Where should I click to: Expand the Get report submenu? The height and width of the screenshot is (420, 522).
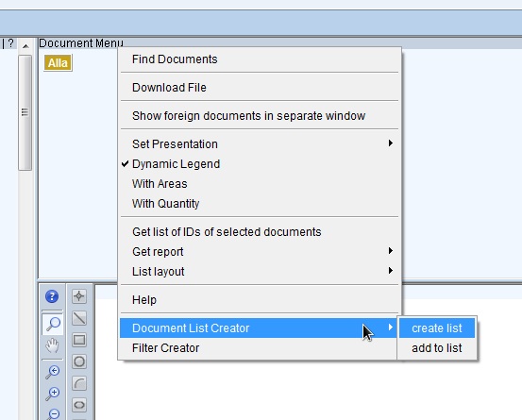point(260,252)
